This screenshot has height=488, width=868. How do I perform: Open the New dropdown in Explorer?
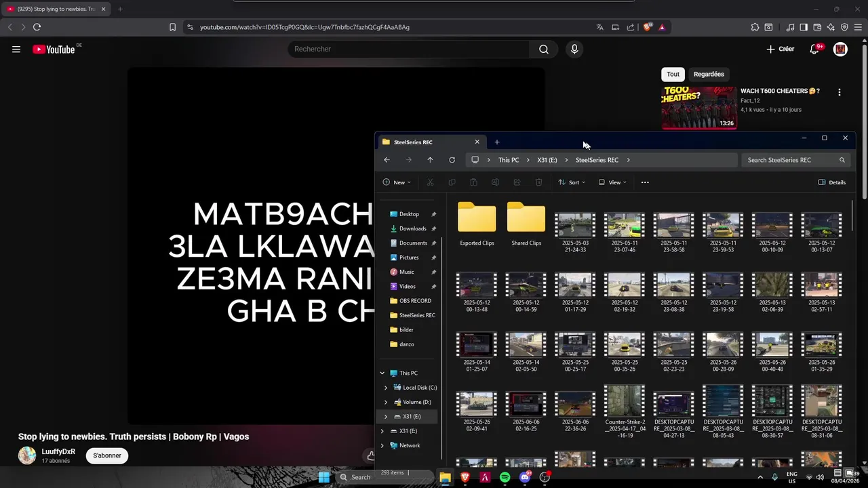397,182
